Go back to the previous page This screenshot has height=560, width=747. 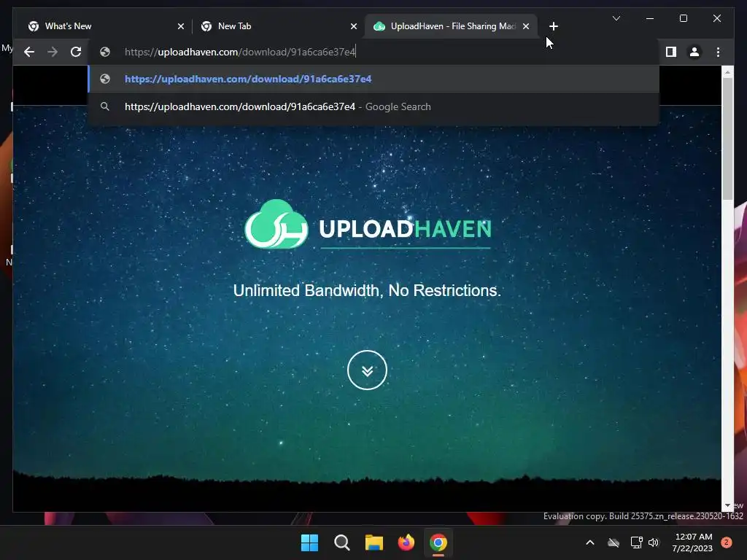(x=29, y=52)
